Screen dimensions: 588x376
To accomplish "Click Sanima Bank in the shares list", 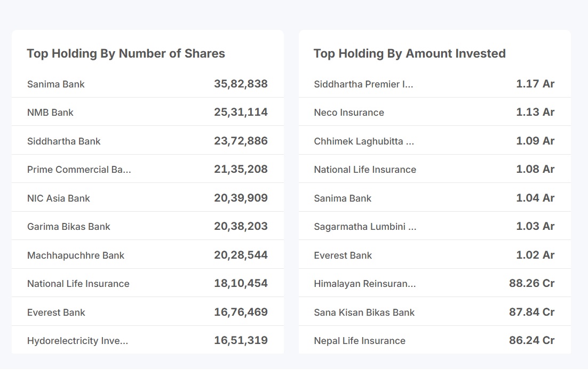I will coord(56,84).
